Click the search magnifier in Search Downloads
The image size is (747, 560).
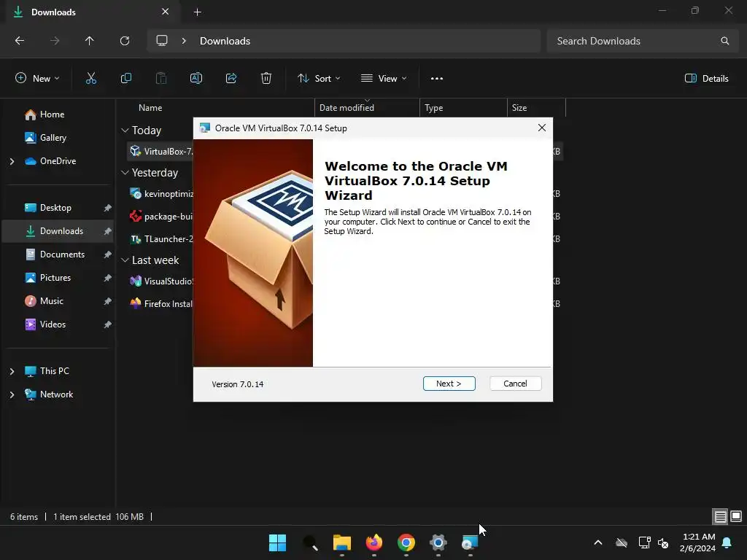click(x=724, y=41)
